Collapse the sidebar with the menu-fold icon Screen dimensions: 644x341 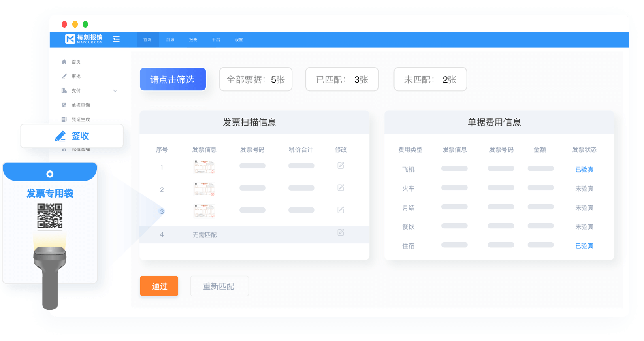117,39
